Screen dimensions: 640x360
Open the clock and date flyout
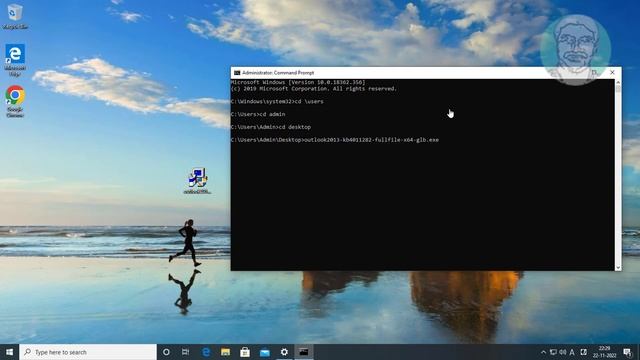(604, 352)
